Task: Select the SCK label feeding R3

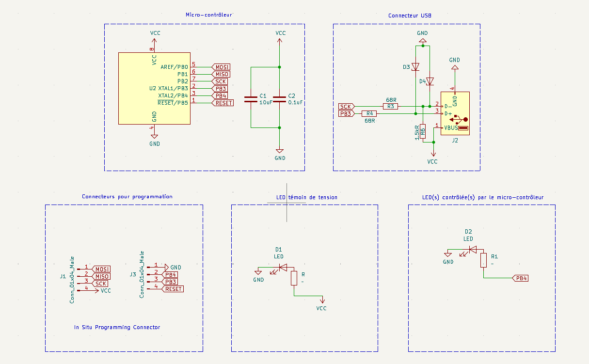Action: (x=346, y=106)
